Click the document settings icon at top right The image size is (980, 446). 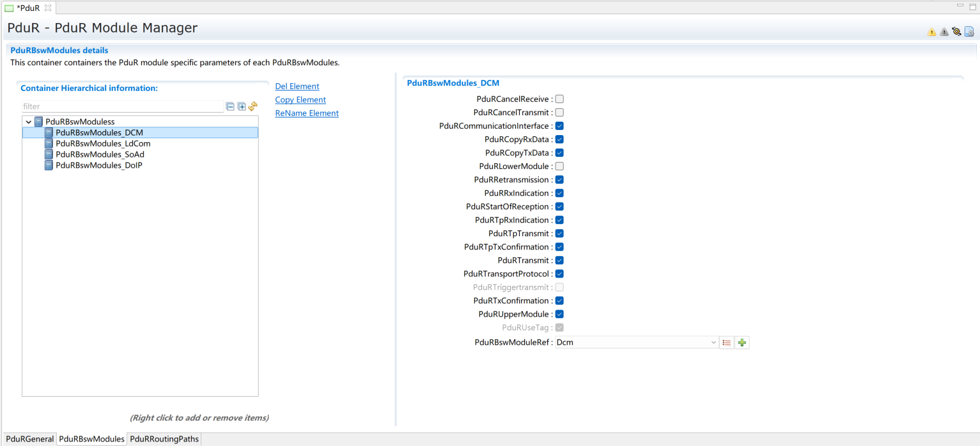(x=969, y=31)
